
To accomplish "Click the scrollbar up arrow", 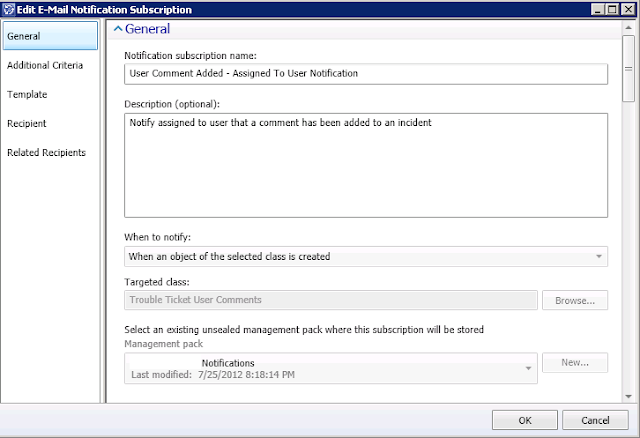I will (x=628, y=29).
